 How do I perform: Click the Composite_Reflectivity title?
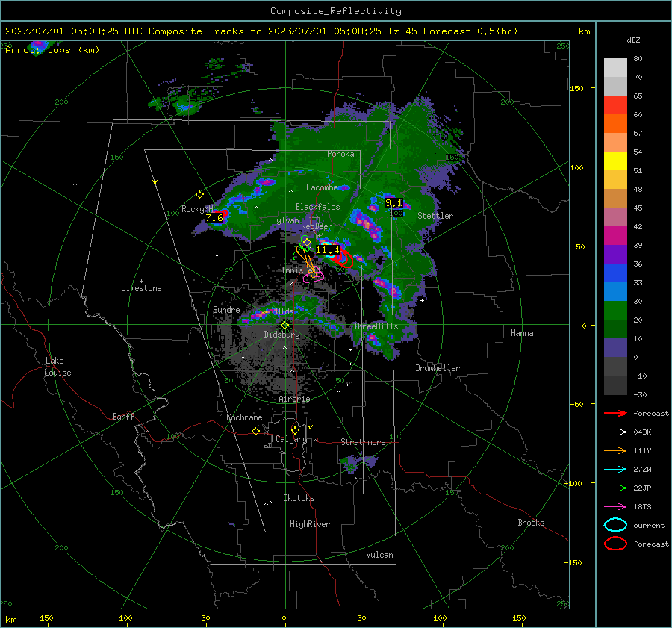(x=336, y=11)
